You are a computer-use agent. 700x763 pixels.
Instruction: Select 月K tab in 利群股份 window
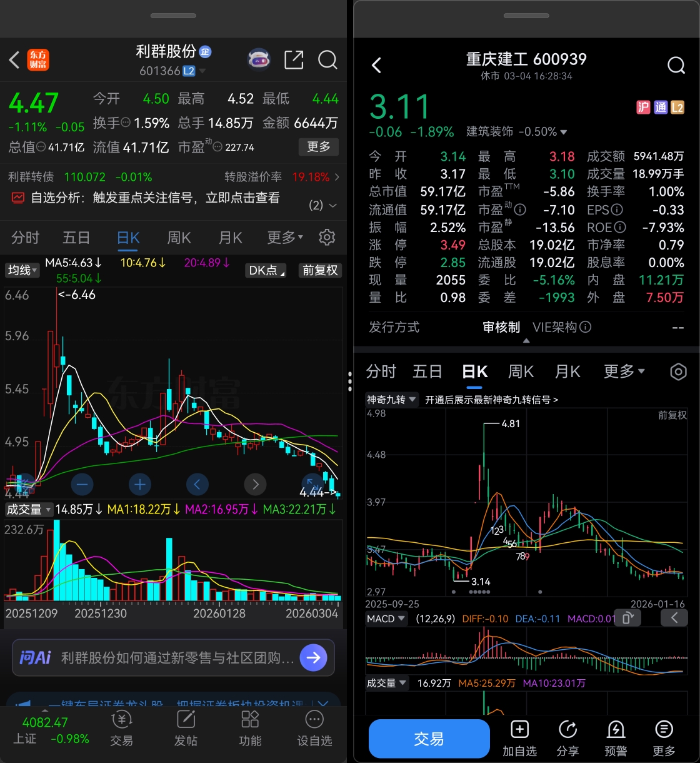click(x=231, y=238)
